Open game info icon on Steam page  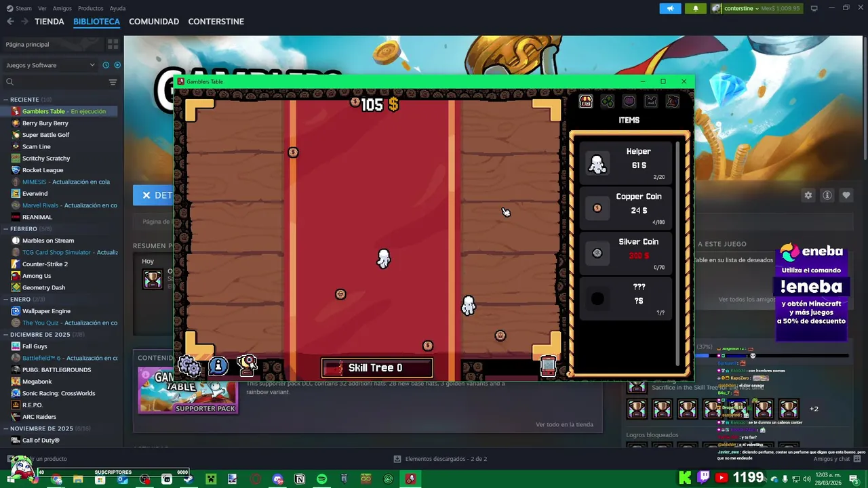point(827,195)
